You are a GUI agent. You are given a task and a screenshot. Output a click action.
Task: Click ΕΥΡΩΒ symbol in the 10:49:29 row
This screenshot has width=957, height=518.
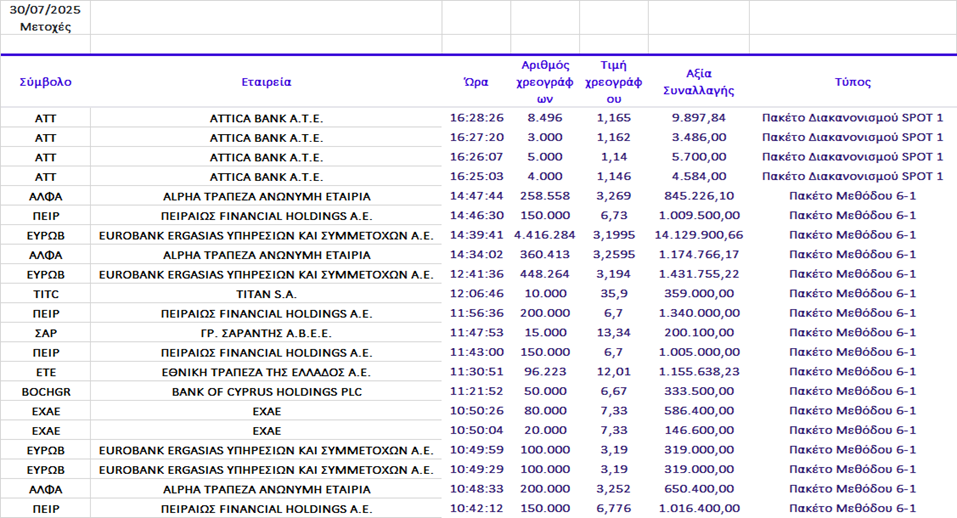pos(45,470)
